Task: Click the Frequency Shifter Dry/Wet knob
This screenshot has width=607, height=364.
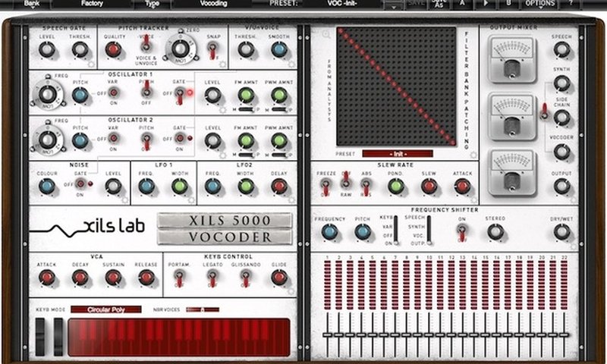Action: tap(561, 232)
